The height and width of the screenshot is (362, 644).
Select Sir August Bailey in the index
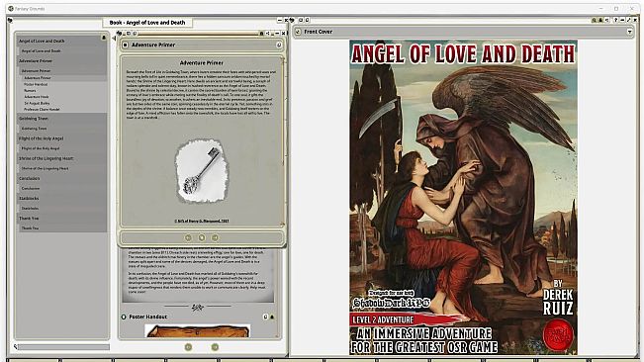tap(37, 103)
